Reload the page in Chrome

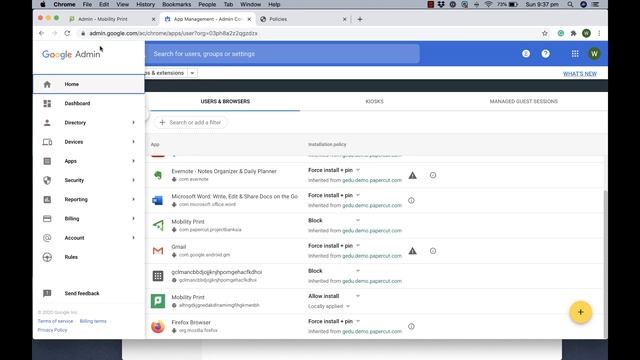coord(67,33)
